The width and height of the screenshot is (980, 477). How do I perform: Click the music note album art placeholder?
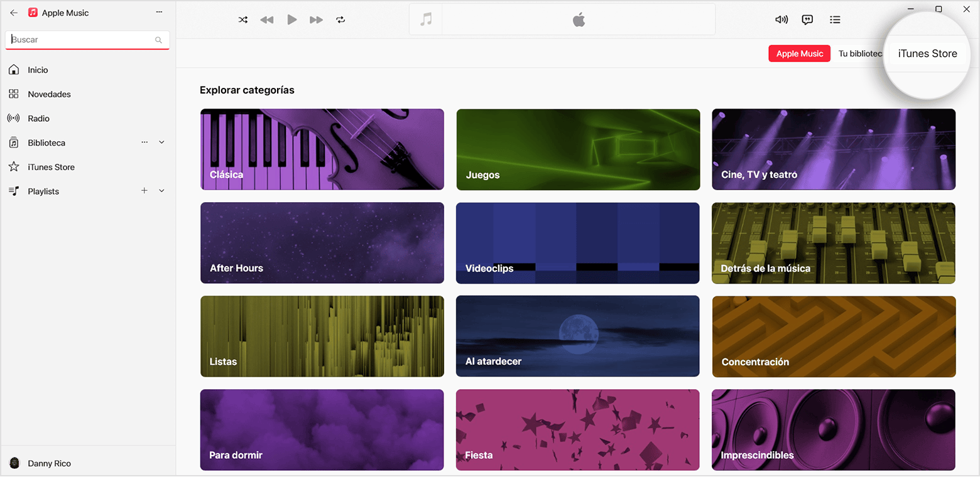click(426, 19)
